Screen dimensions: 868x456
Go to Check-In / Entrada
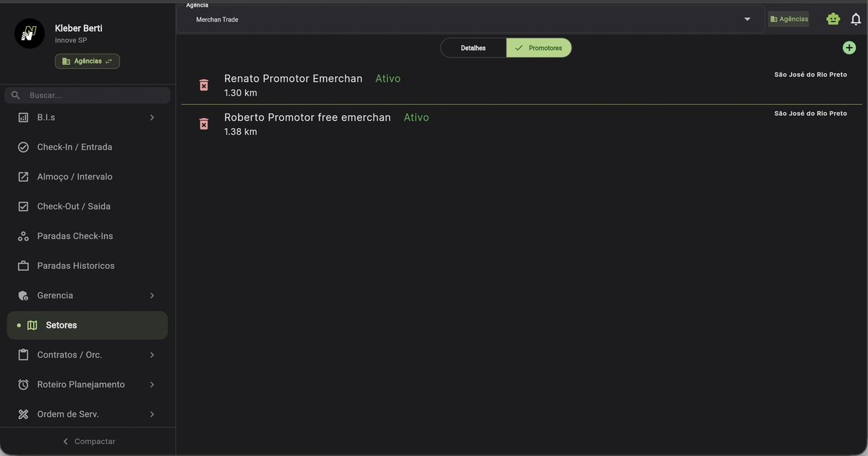pos(75,147)
